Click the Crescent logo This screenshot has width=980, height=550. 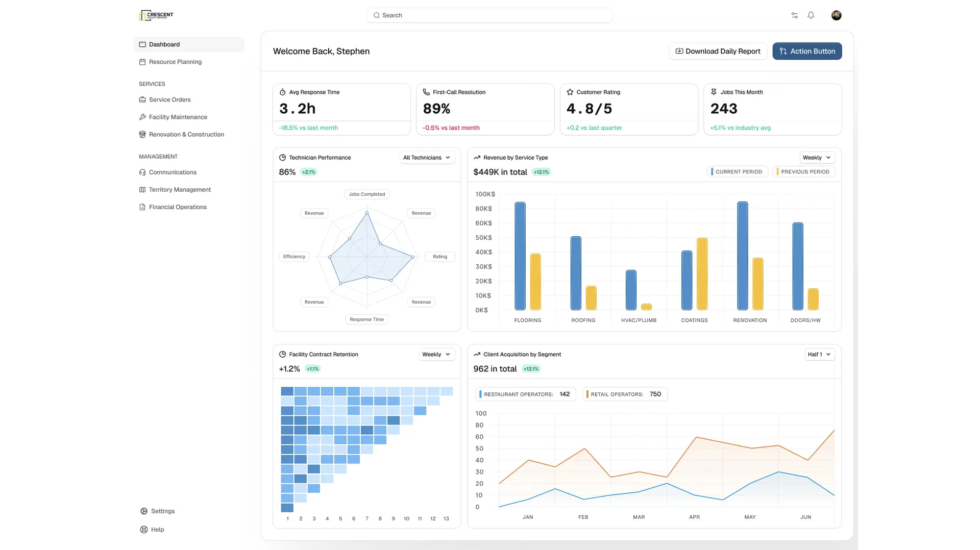click(x=156, y=15)
